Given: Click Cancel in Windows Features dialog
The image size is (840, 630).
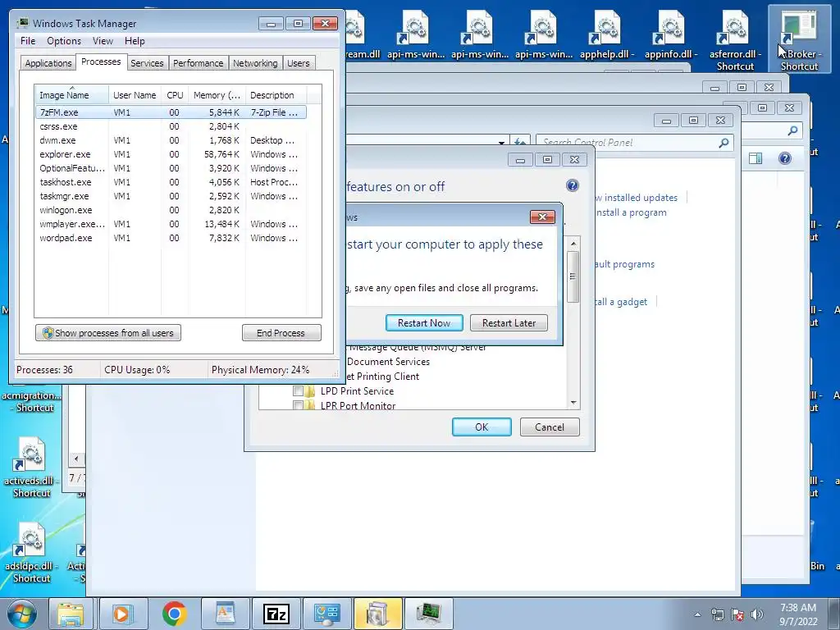Looking at the screenshot, I should point(550,427).
